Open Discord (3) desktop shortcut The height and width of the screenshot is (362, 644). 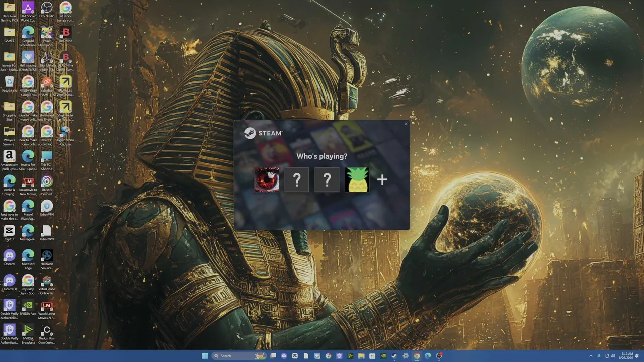(x=9, y=283)
